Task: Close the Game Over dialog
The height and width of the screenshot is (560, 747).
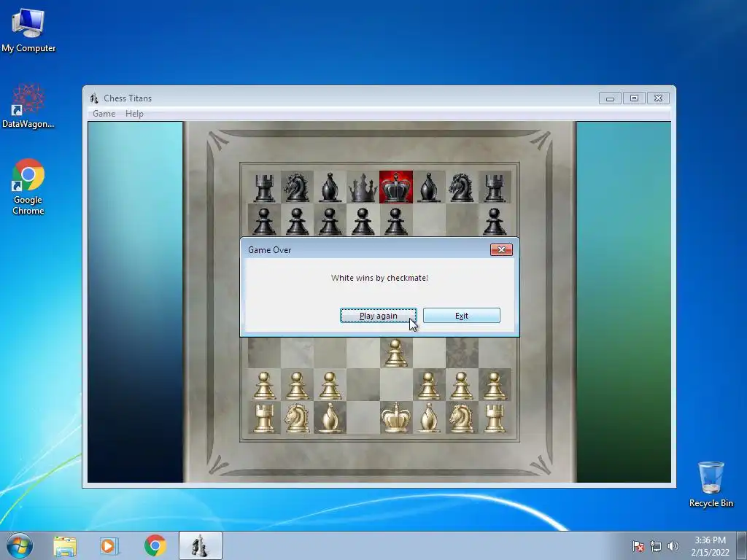Action: (501, 249)
